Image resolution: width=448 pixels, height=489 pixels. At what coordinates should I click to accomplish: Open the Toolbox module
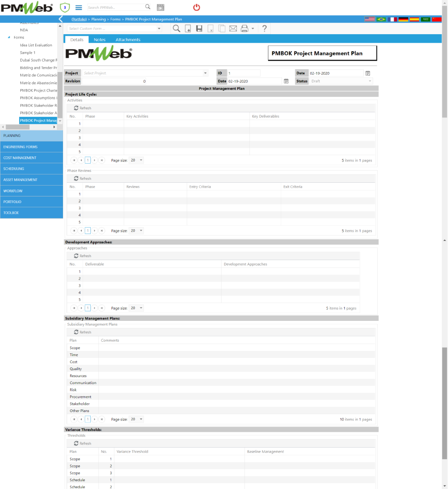pyautogui.click(x=32, y=213)
